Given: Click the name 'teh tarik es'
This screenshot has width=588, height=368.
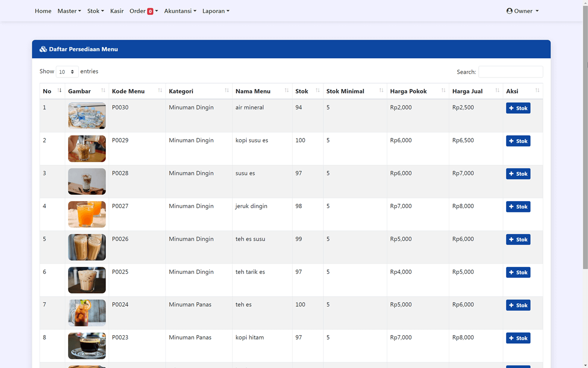Looking at the screenshot, I should pos(250,272).
